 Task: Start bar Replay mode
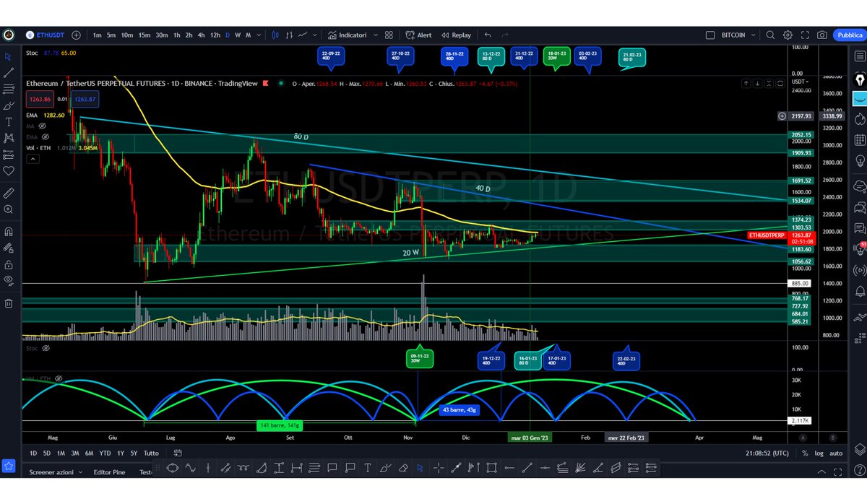coord(456,35)
